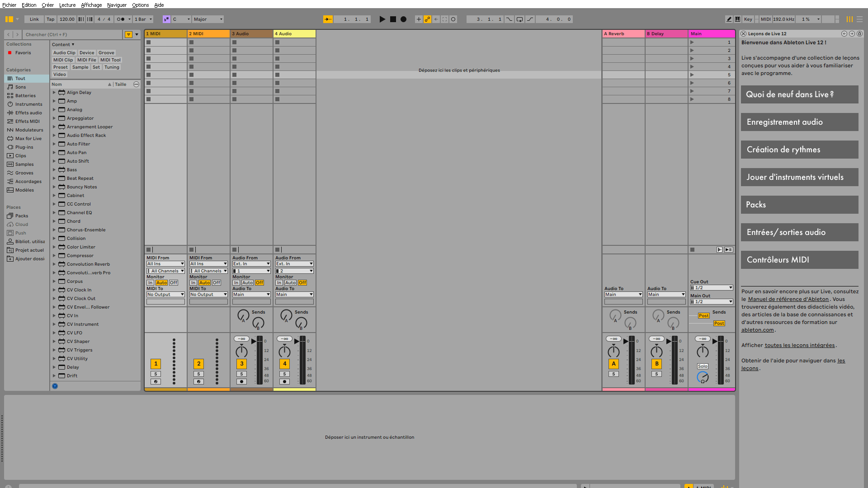Expand the Auto Filter folder
This screenshot has height=488, width=868.
54,144
